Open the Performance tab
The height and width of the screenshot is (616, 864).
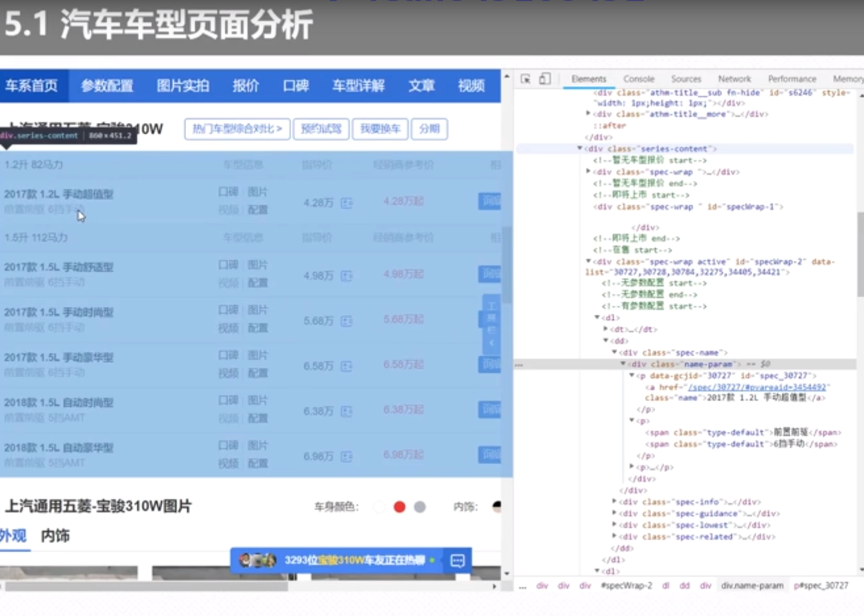coord(792,79)
